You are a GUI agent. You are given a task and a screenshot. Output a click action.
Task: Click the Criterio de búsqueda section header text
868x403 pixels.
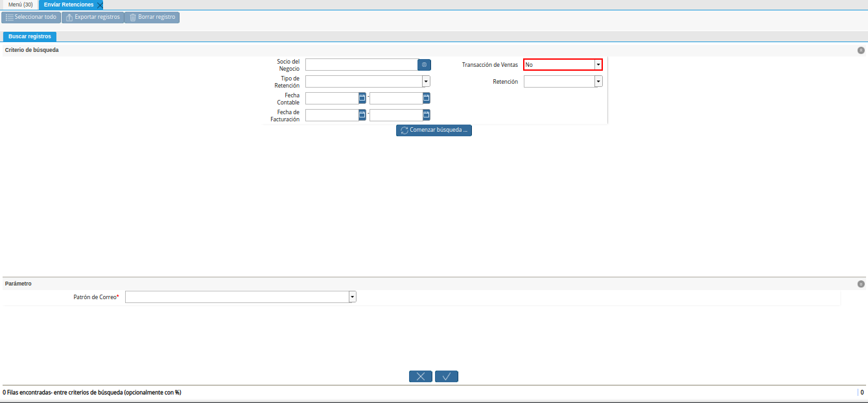[32, 50]
